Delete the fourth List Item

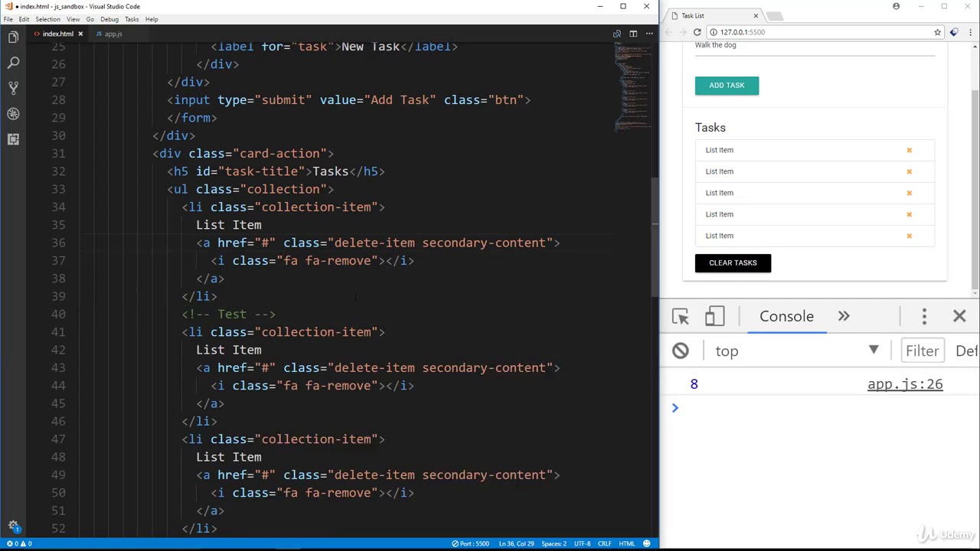(909, 214)
